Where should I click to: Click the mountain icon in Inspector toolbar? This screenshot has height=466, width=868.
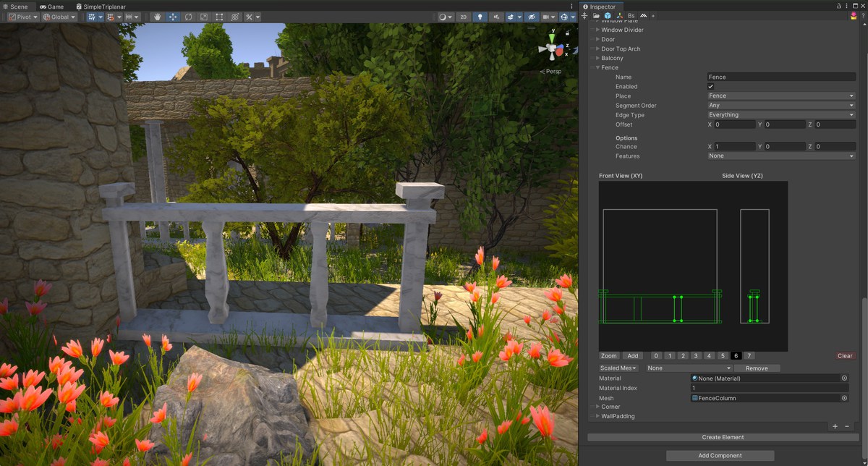[x=643, y=16]
